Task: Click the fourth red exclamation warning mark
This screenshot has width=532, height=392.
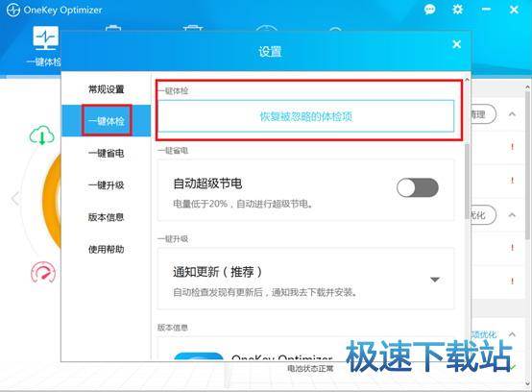Action: coord(513,282)
